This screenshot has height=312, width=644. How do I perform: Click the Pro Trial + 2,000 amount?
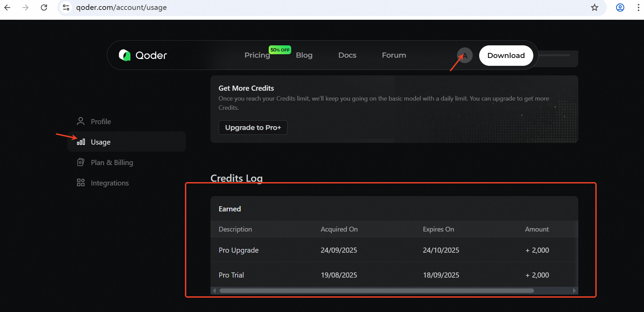pyautogui.click(x=537, y=275)
